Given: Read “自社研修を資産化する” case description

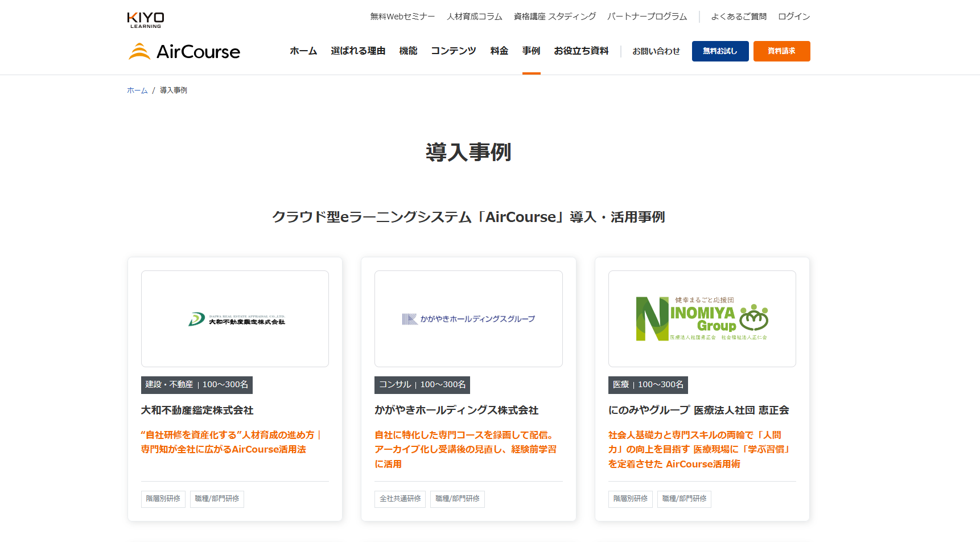Looking at the screenshot, I should tap(232, 442).
